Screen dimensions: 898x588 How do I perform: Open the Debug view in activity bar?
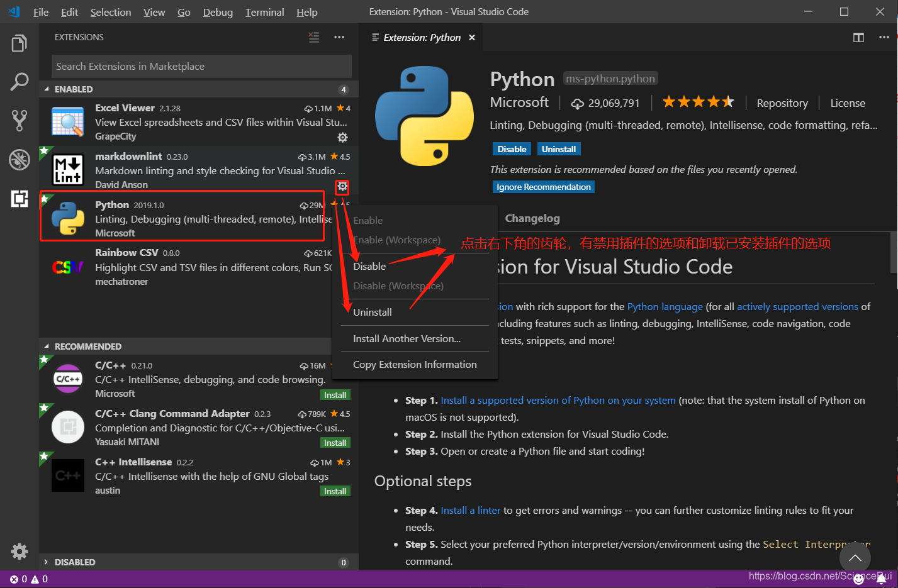(20, 160)
